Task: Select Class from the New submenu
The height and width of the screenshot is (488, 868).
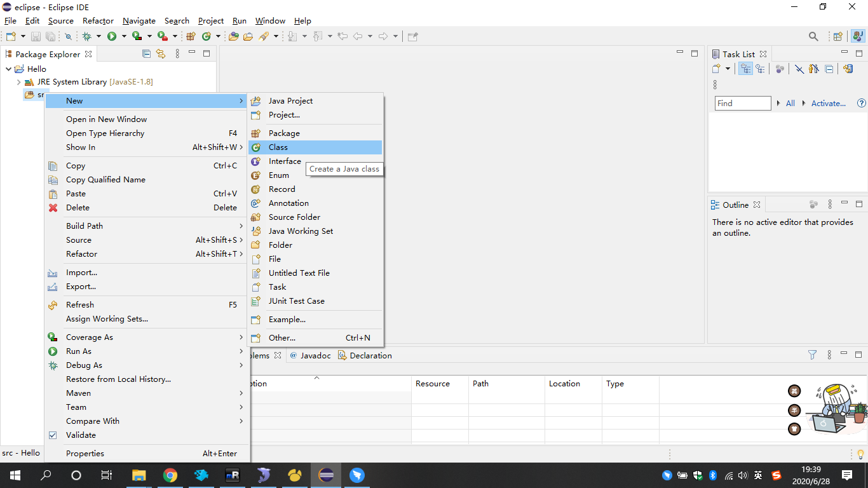Action: tap(315, 147)
